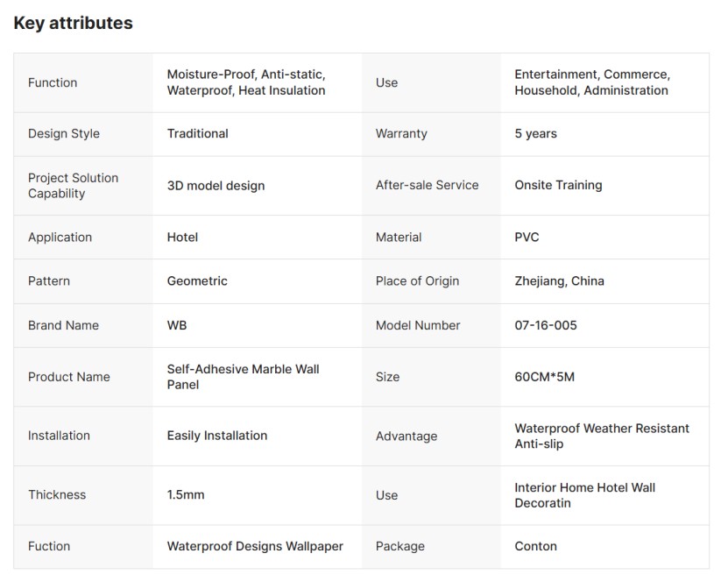Click the Key attributes heading
The height and width of the screenshot is (582, 728).
74,24
